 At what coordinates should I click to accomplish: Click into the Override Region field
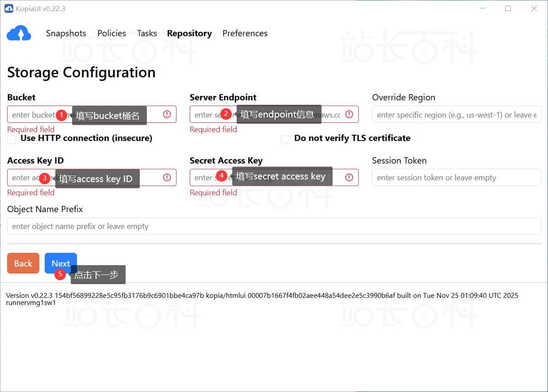point(456,114)
